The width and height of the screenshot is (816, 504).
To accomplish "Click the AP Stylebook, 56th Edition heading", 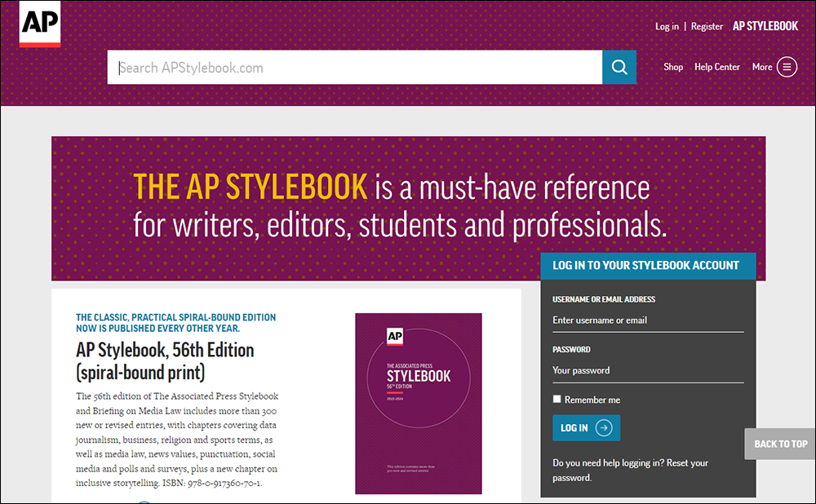I will (x=165, y=361).
